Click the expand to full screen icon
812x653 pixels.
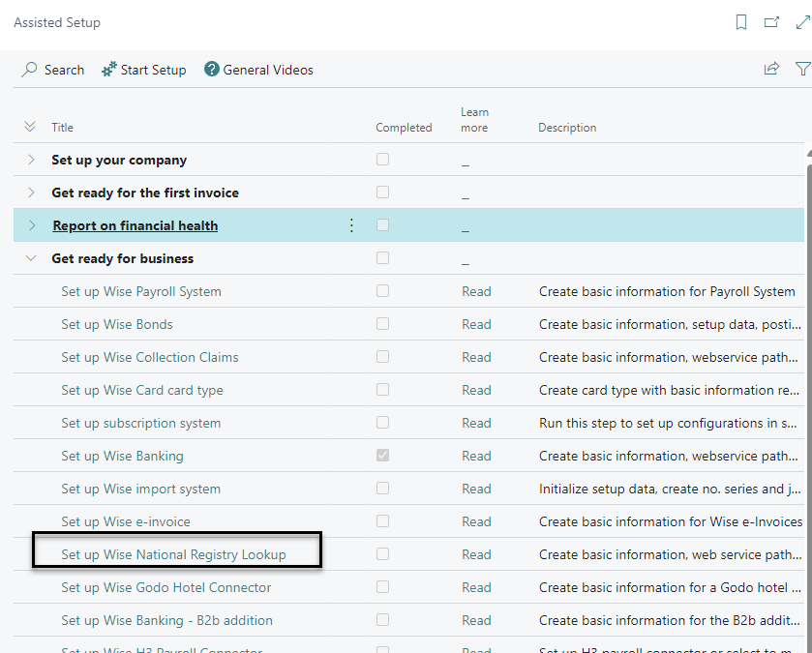coord(802,22)
